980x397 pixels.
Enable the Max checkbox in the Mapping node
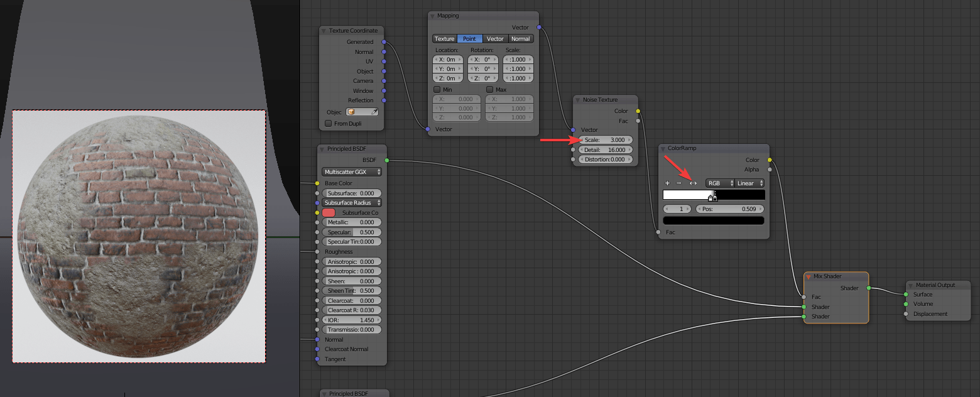(490, 89)
